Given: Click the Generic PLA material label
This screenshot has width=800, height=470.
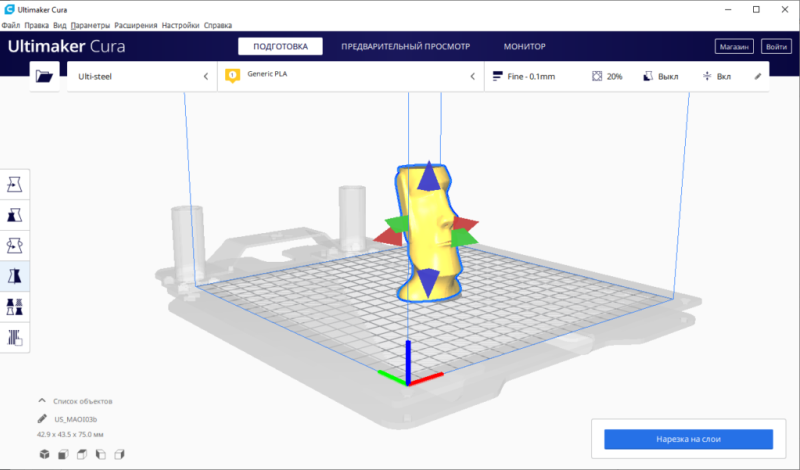Looking at the screenshot, I should pyautogui.click(x=267, y=73).
